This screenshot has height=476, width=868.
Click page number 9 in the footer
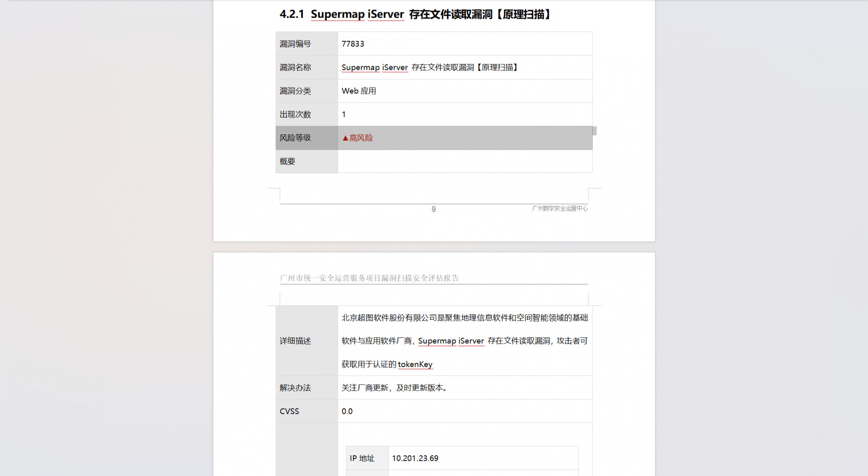434,209
